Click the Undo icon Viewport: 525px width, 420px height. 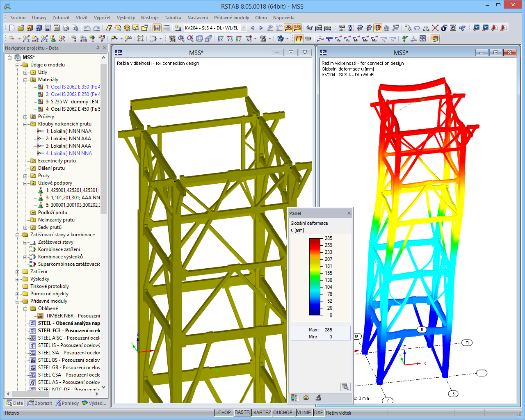point(87,27)
